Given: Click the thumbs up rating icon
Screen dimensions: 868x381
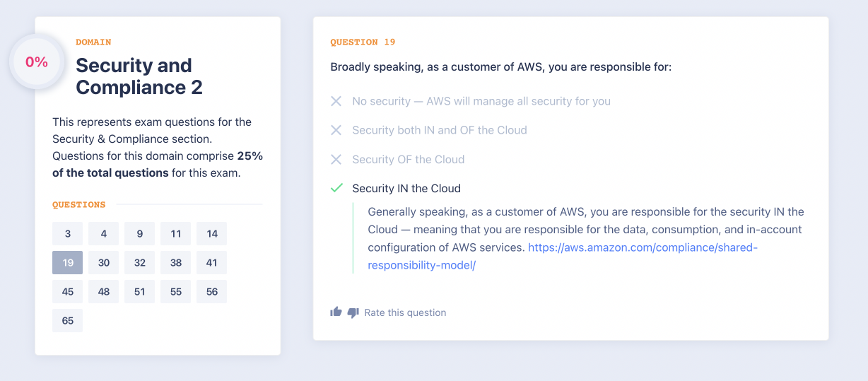Looking at the screenshot, I should [336, 312].
